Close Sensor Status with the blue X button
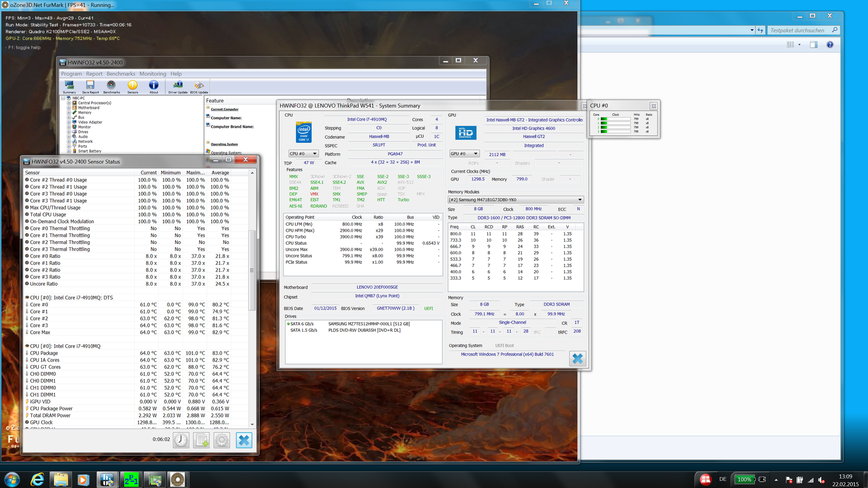 click(x=244, y=440)
